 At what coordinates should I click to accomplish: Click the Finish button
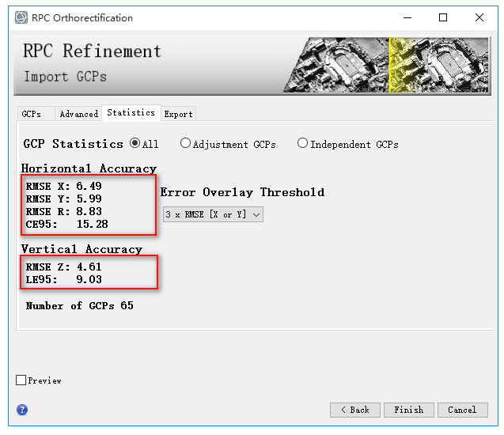pos(409,410)
